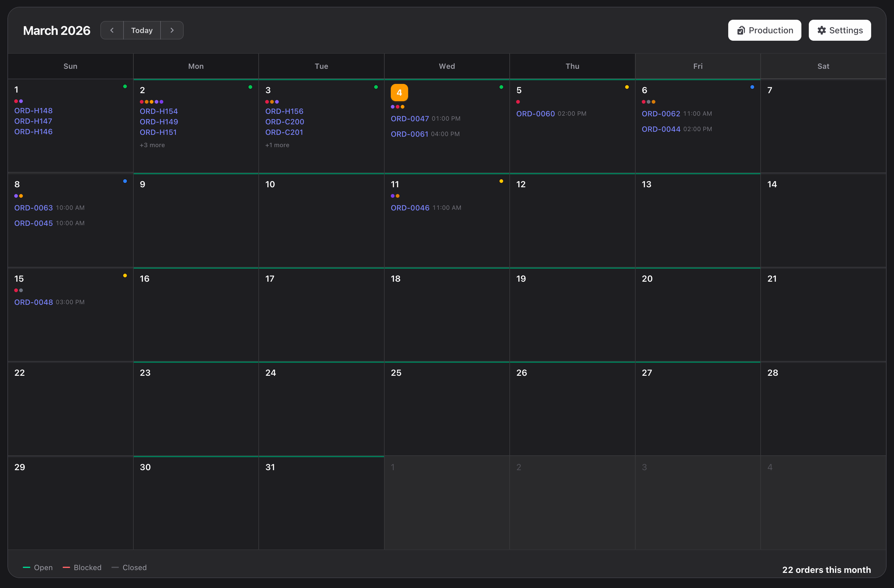This screenshot has height=588, width=894.
Task: Advance to next month with the right chevron
Action: (x=172, y=30)
